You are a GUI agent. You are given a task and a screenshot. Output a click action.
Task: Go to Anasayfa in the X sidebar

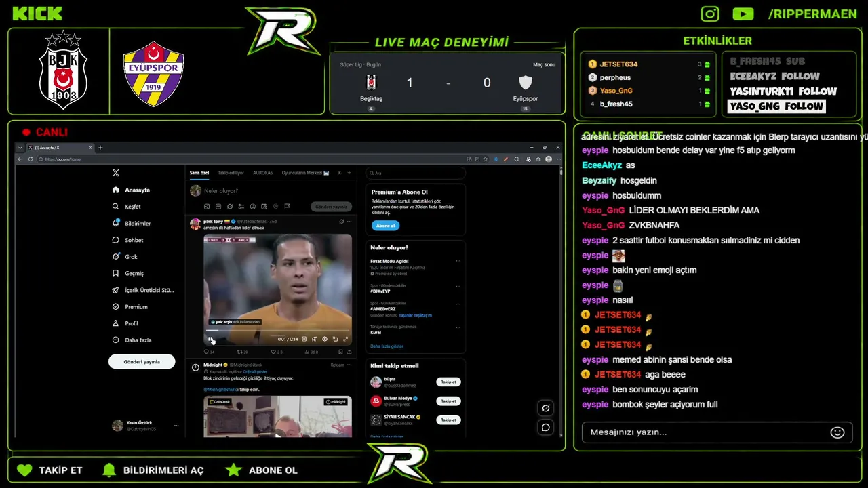(132, 190)
